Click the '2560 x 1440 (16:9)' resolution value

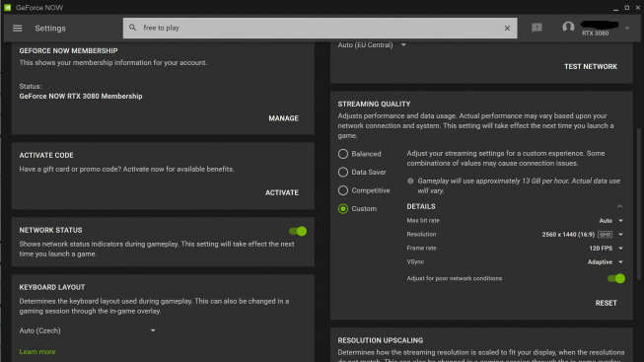(x=568, y=234)
